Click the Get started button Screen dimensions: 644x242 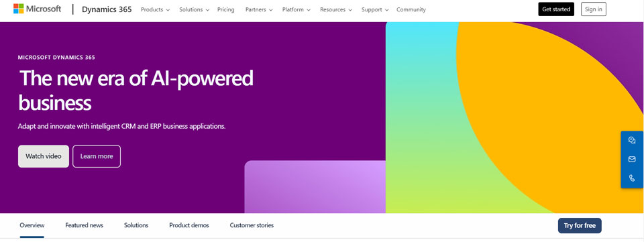pos(556,9)
